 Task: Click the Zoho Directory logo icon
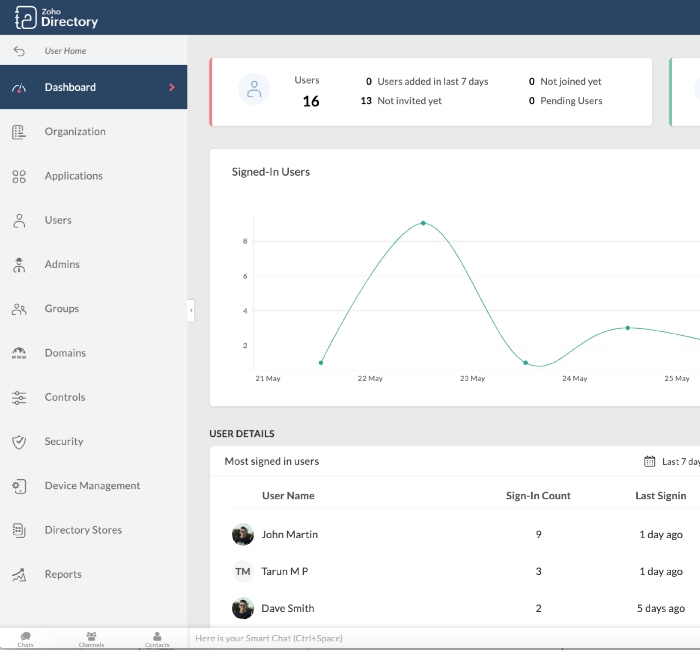point(25,17)
